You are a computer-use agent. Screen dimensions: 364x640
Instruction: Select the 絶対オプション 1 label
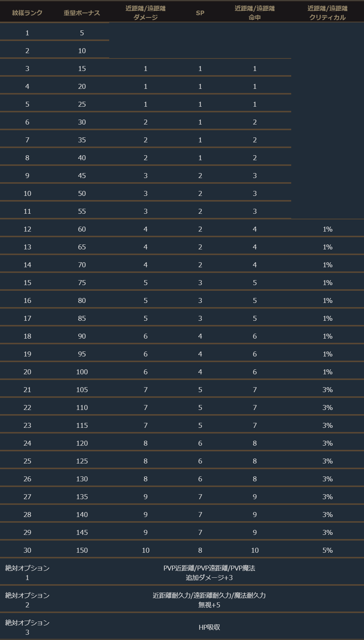click(x=27, y=572)
